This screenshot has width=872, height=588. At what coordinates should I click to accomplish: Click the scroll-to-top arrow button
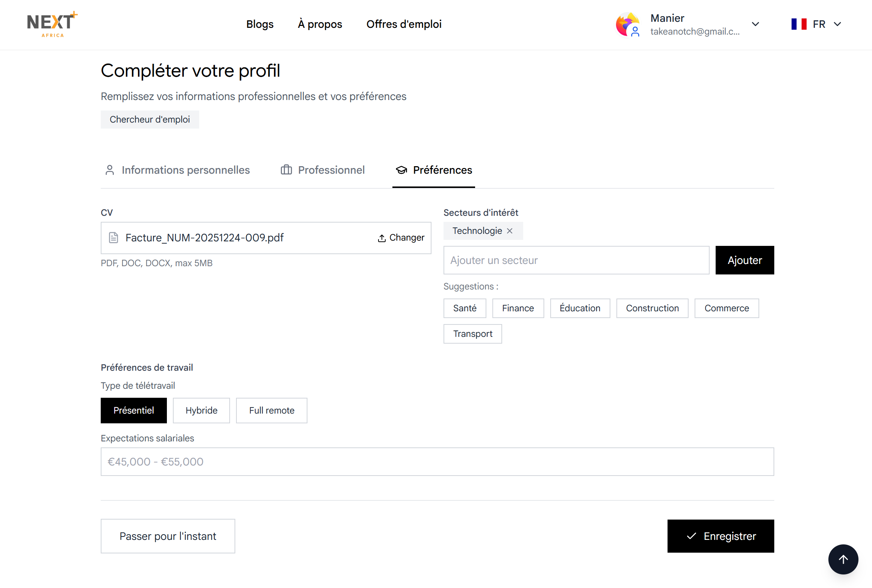(843, 559)
